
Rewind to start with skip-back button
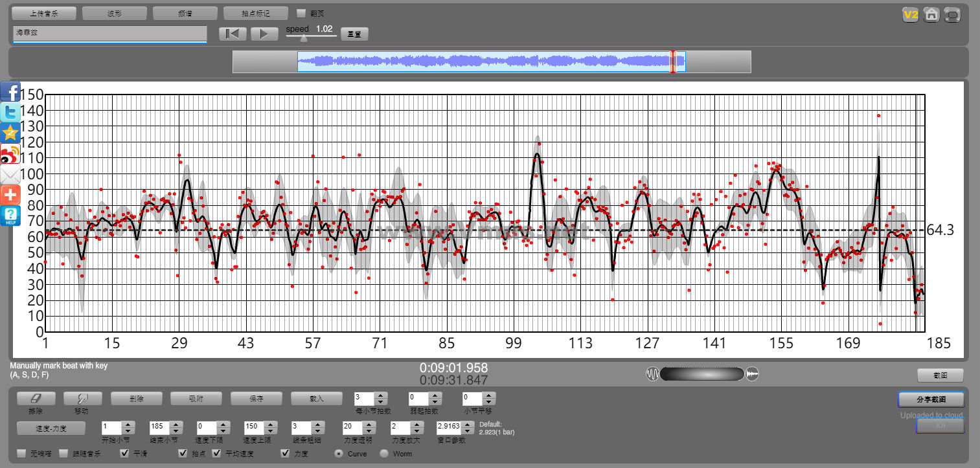pos(233,34)
